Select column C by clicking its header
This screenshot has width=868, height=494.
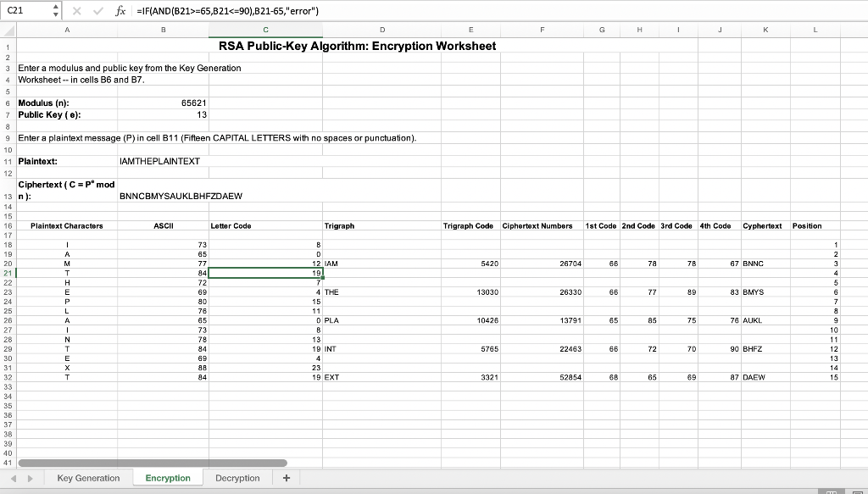[265, 28]
